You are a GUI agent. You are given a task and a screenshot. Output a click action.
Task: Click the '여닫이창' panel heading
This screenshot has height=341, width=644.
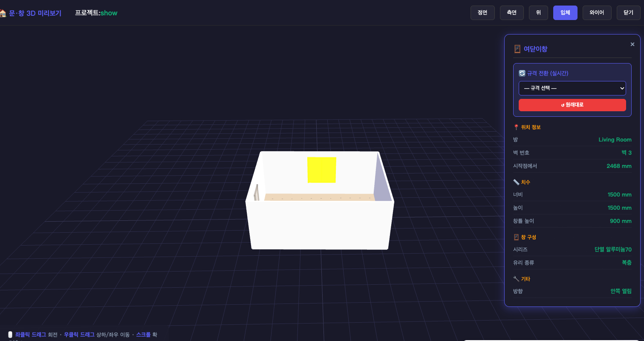pyautogui.click(x=535, y=49)
